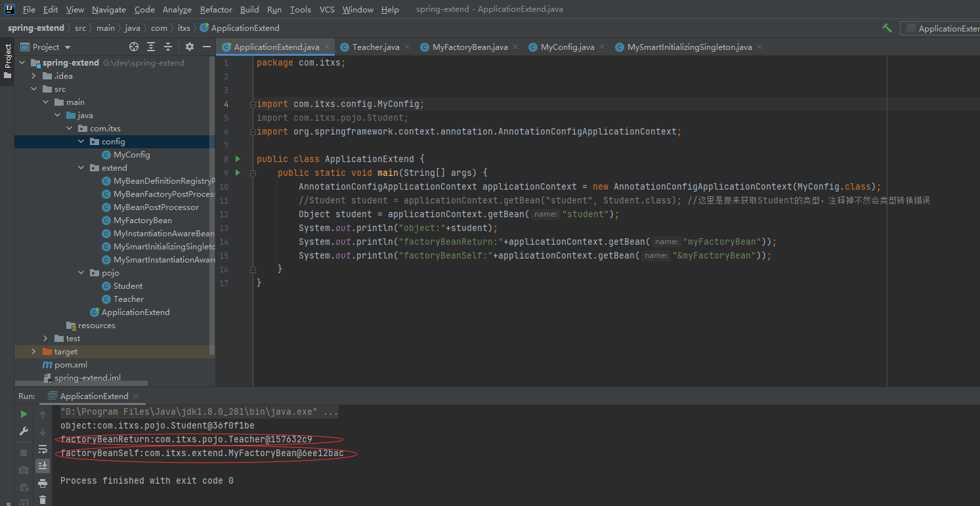Image resolution: width=980 pixels, height=506 pixels.
Task: Click the Expand All icon in Project panel
Action: pyautogui.click(x=151, y=47)
